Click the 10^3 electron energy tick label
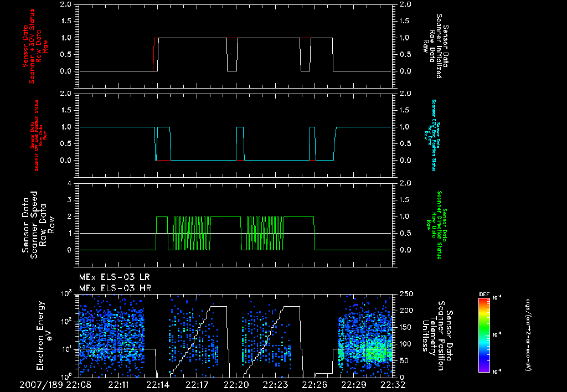This screenshot has height=392, width=567. [x=66, y=294]
